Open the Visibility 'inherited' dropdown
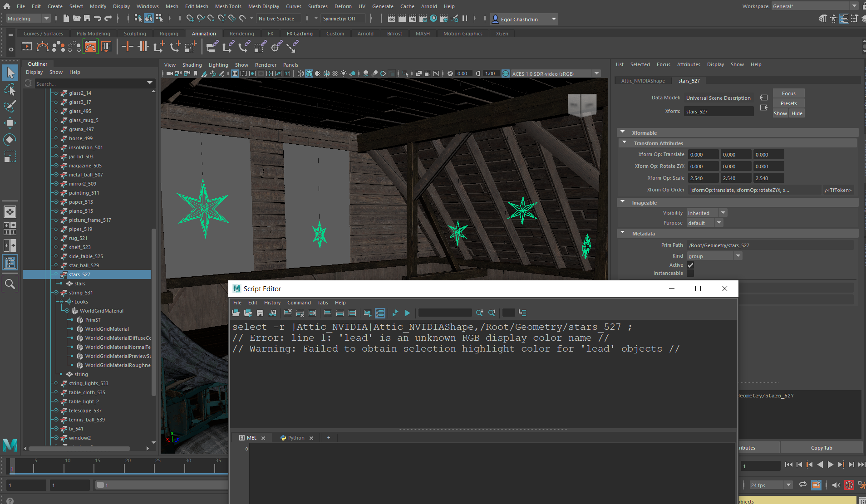Viewport: 866px width, 504px height. pyautogui.click(x=707, y=213)
